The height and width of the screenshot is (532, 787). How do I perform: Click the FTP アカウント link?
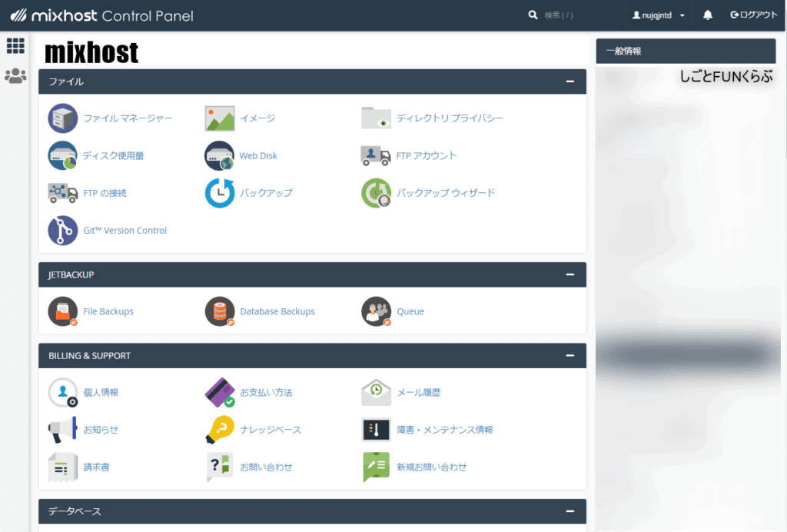(x=427, y=155)
